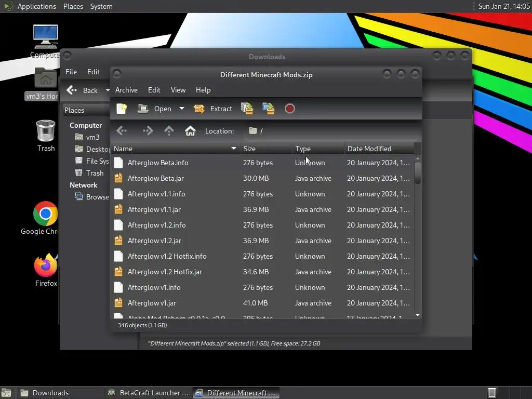The width and height of the screenshot is (532, 399).
Task: Click the 30.0 MB size cell
Action: point(256,178)
